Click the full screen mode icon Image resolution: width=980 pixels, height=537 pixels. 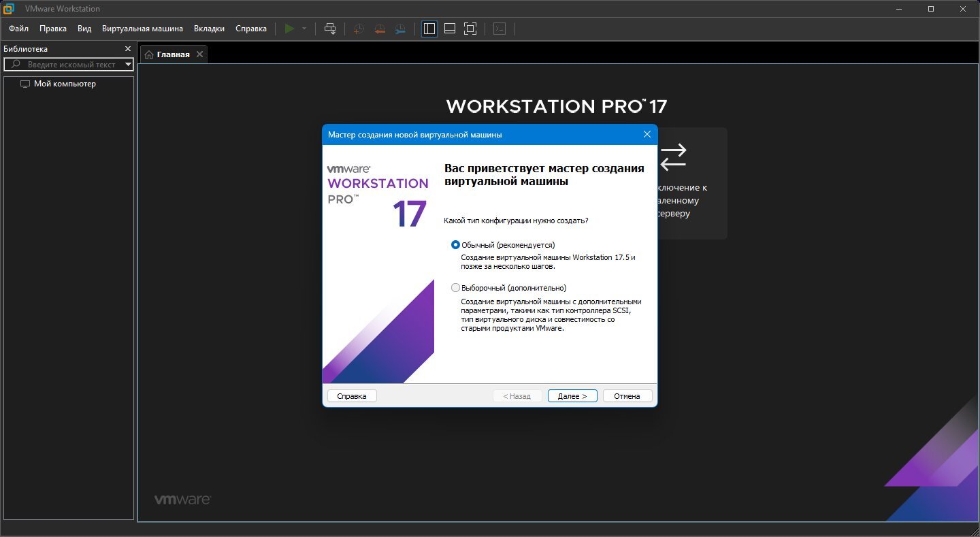[x=470, y=29]
